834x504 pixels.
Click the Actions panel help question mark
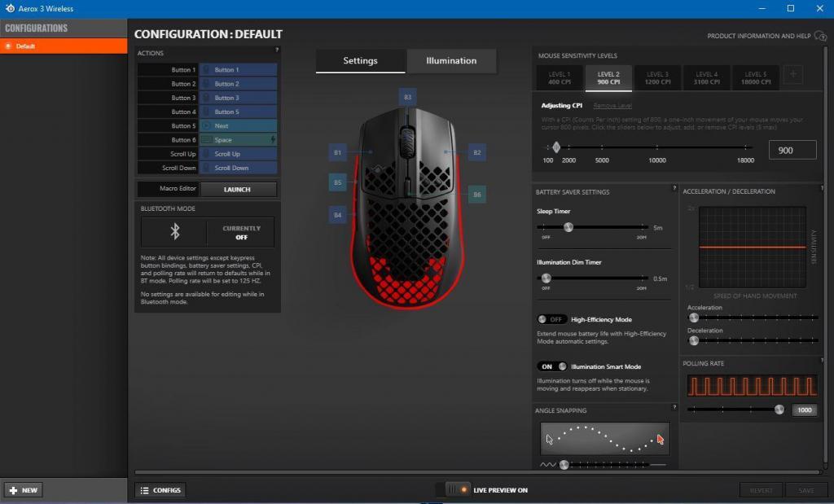click(276, 50)
